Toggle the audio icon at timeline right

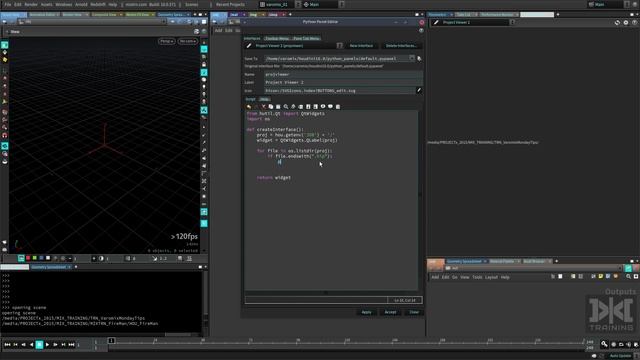click(x=629, y=345)
